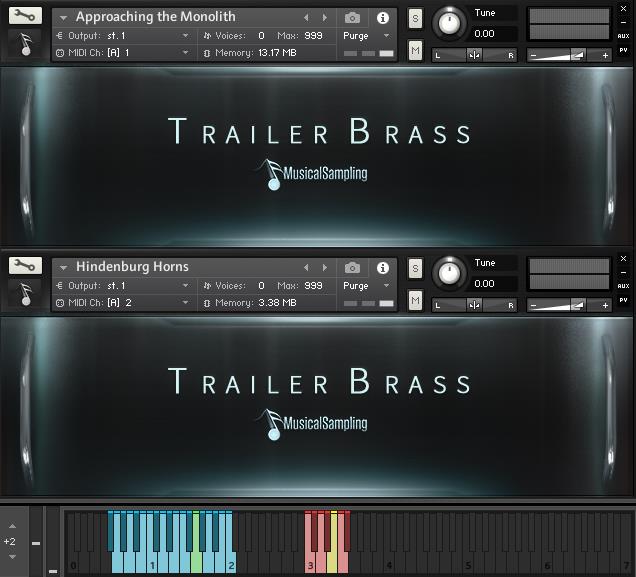Increase volume with plus on Approaching the Monolith

pos(605,55)
